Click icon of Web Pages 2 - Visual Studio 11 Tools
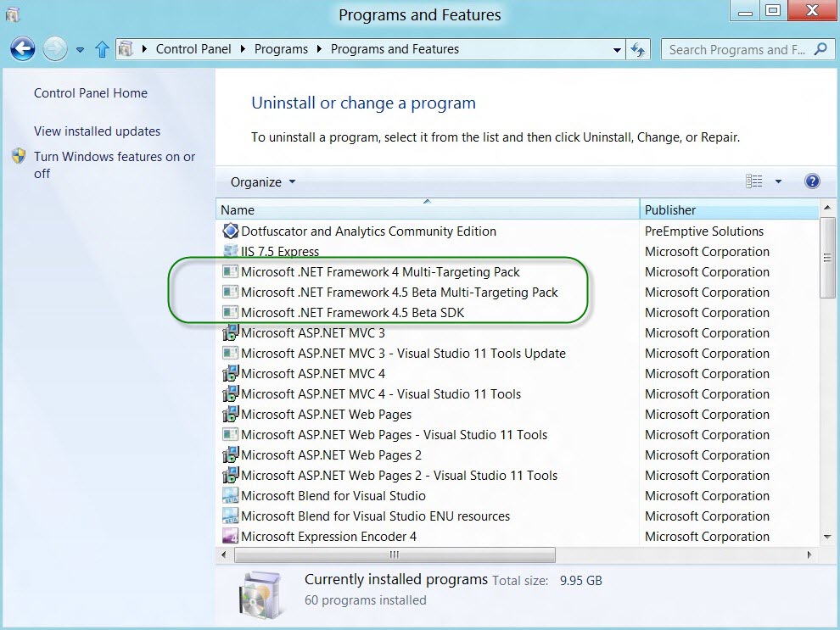The image size is (840, 630). (x=230, y=476)
